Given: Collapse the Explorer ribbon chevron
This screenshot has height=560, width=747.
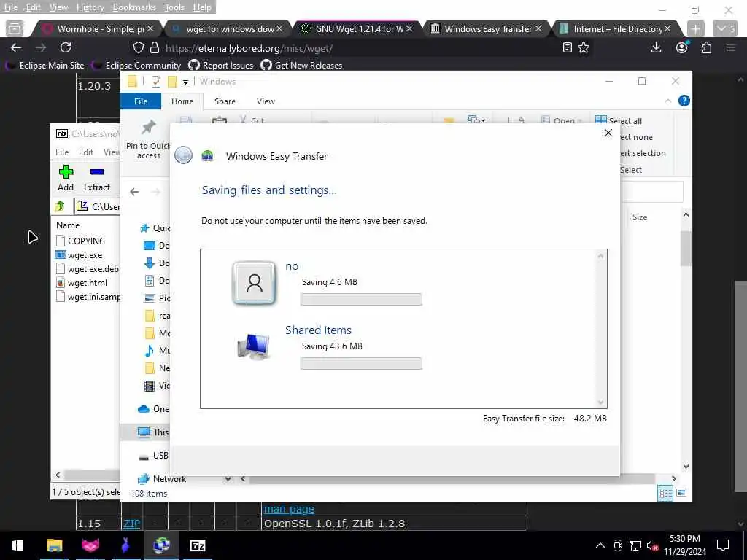Looking at the screenshot, I should coord(668,101).
